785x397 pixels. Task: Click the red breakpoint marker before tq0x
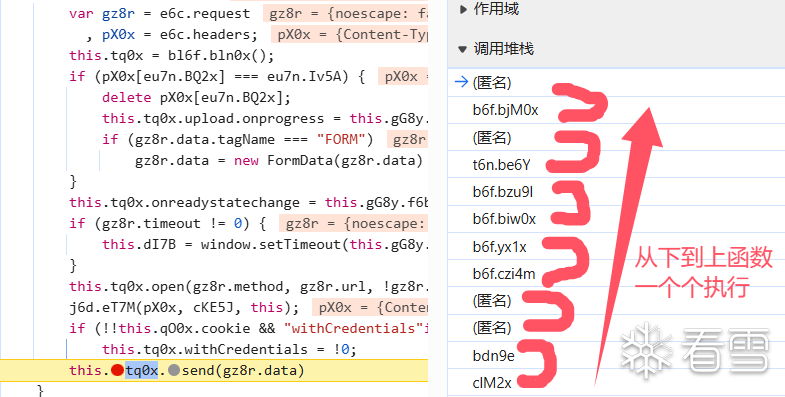point(117,370)
